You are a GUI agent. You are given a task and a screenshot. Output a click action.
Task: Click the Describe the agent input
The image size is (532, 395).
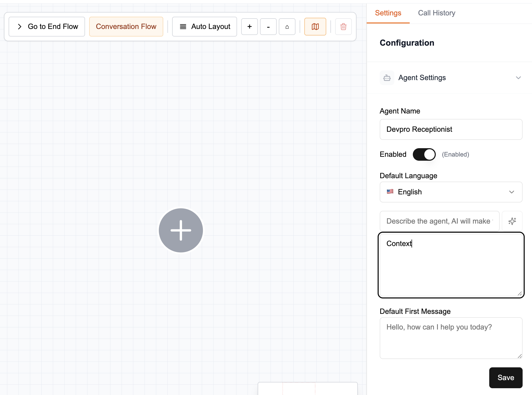439,221
